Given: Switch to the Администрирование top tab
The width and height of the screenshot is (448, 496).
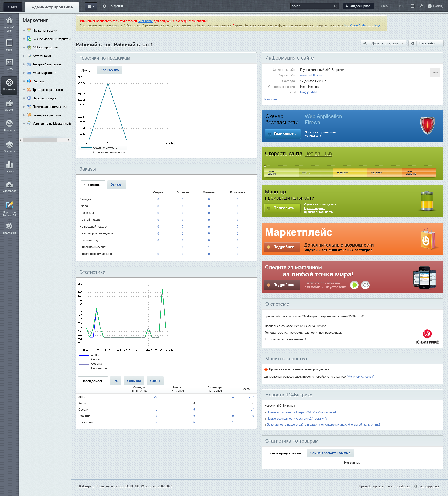Looking at the screenshot, I should point(52,7).
